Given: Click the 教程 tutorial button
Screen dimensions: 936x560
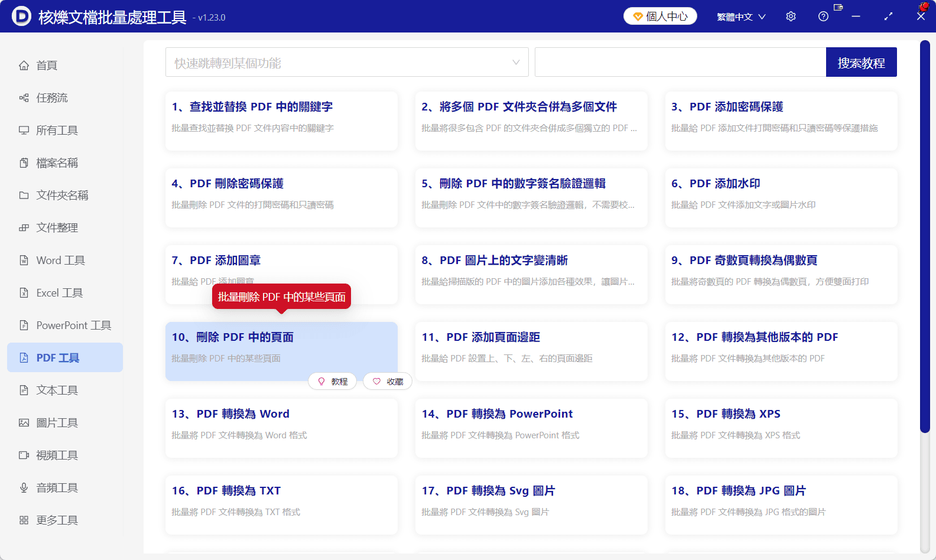Looking at the screenshot, I should pyautogui.click(x=332, y=382).
